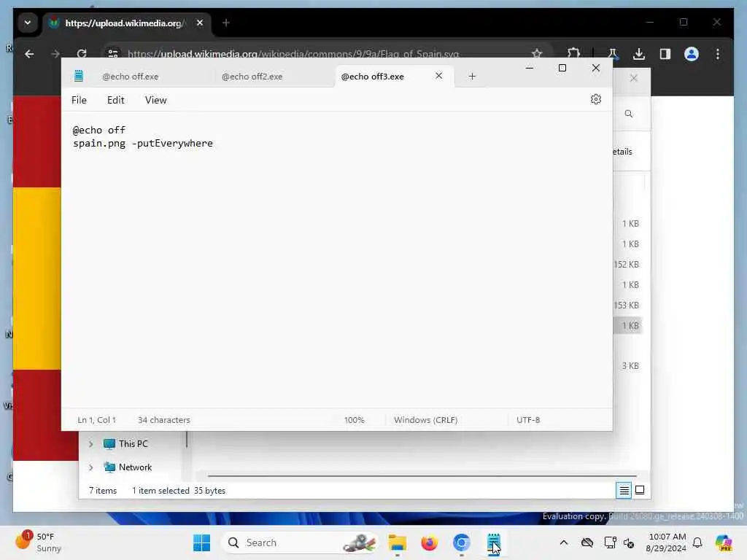The width and height of the screenshot is (747, 560).
Task: Open the weather widget showing 50°F Sunny
Action: [38, 542]
